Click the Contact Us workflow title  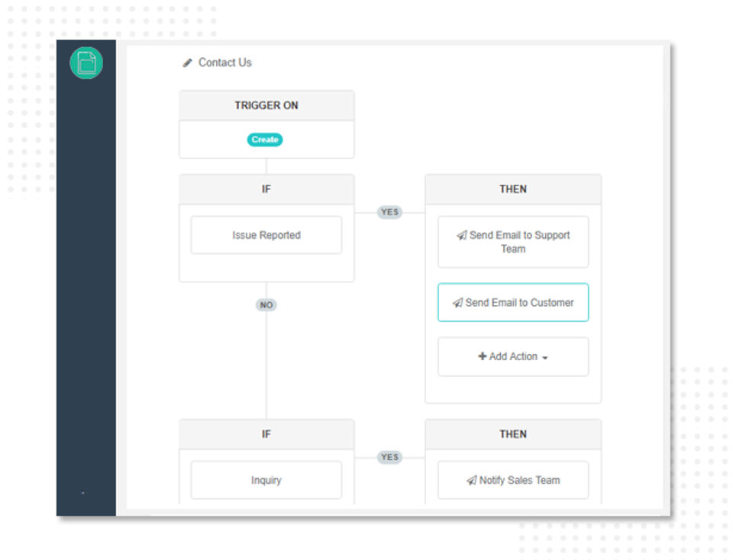coord(224,62)
